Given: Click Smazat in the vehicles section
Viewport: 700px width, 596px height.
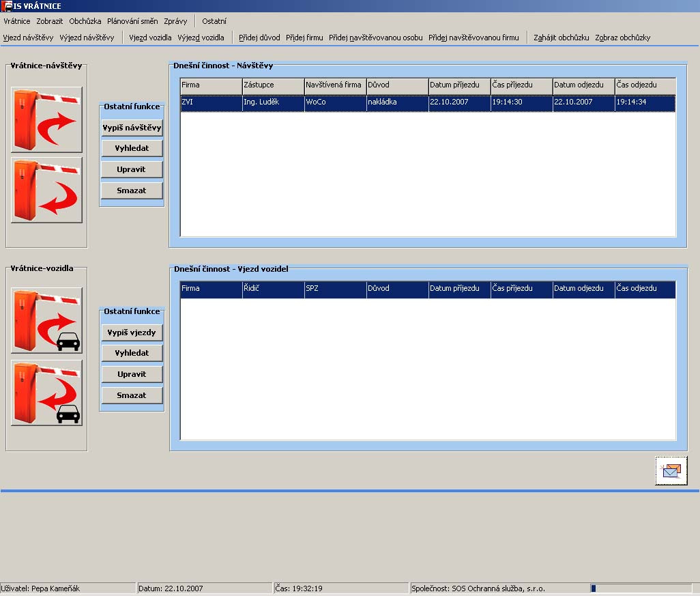Looking at the screenshot, I should [132, 395].
